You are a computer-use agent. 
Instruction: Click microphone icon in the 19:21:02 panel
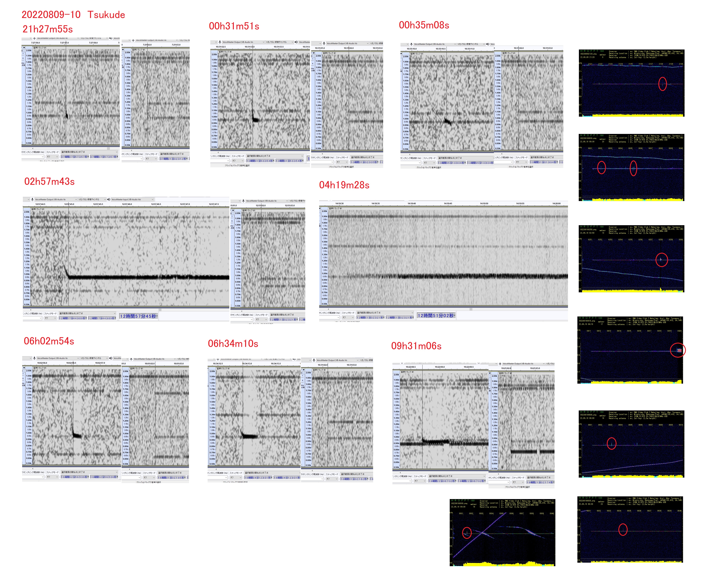tap(500, 364)
